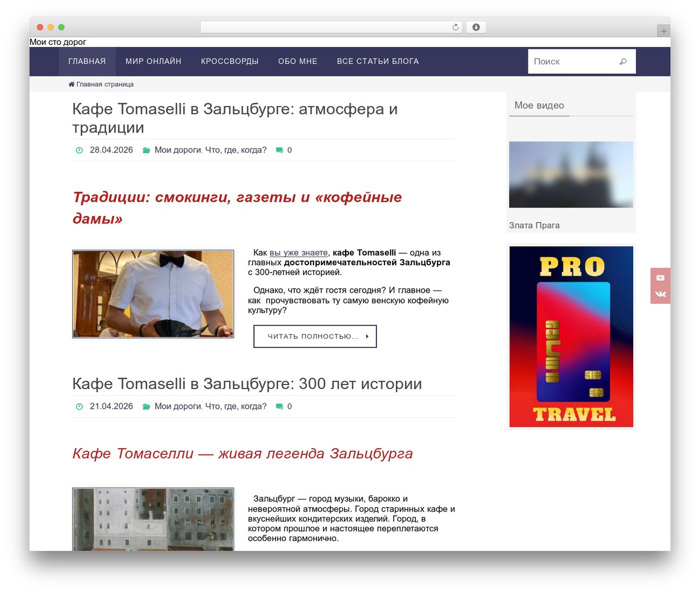Viewport: 700px width, 593px height.
Task: Open Мои дороги category of the 21.04.2026 post
Action: click(x=178, y=406)
